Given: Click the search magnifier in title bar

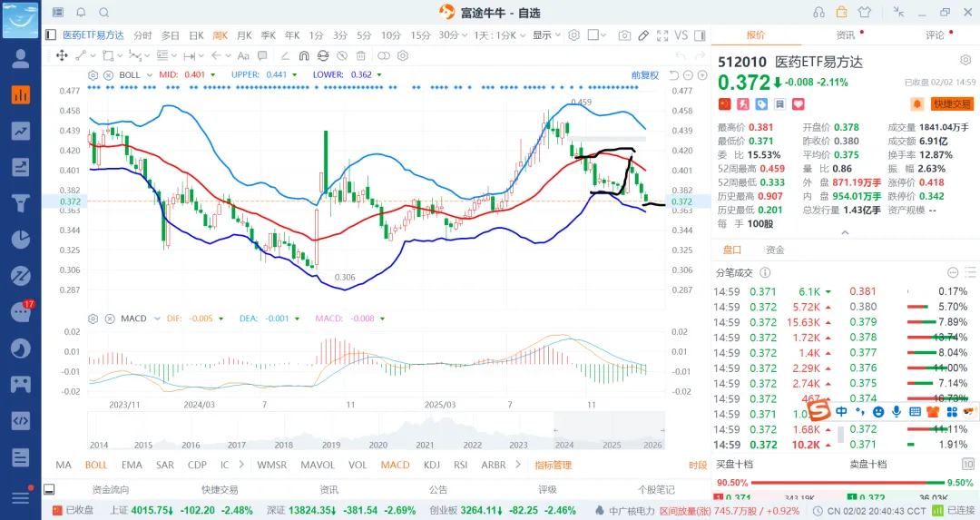Looking at the screenshot, I should point(103,12).
